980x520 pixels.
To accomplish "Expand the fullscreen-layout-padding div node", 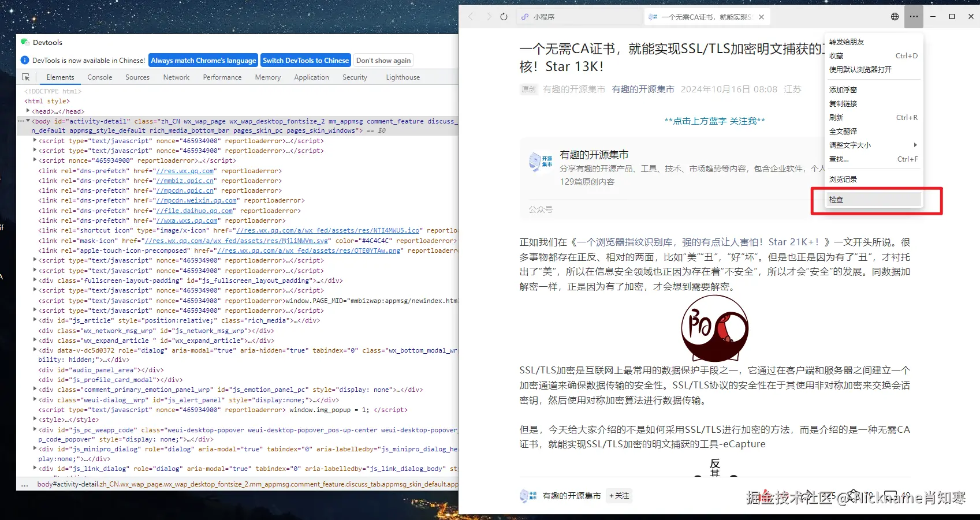I will 35,280.
